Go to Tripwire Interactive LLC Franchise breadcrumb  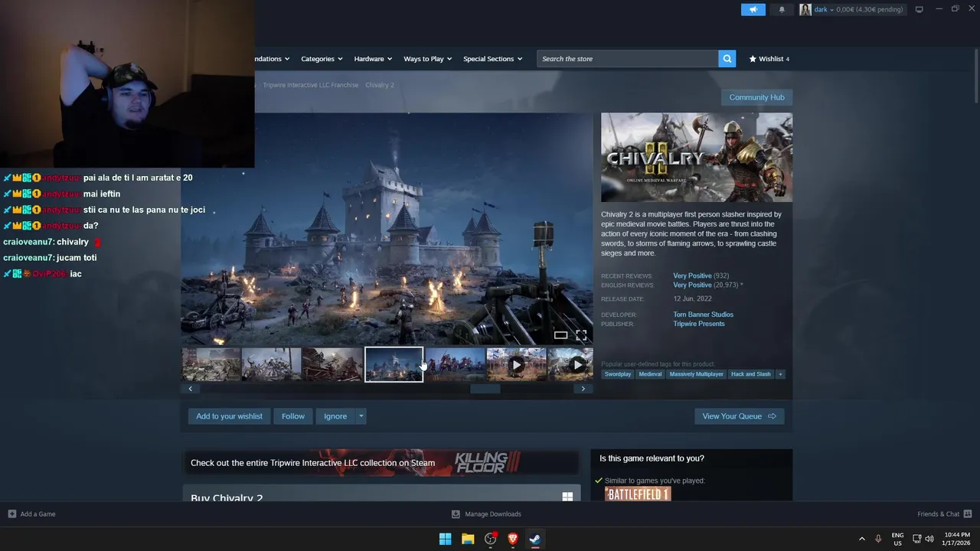pyautogui.click(x=310, y=85)
